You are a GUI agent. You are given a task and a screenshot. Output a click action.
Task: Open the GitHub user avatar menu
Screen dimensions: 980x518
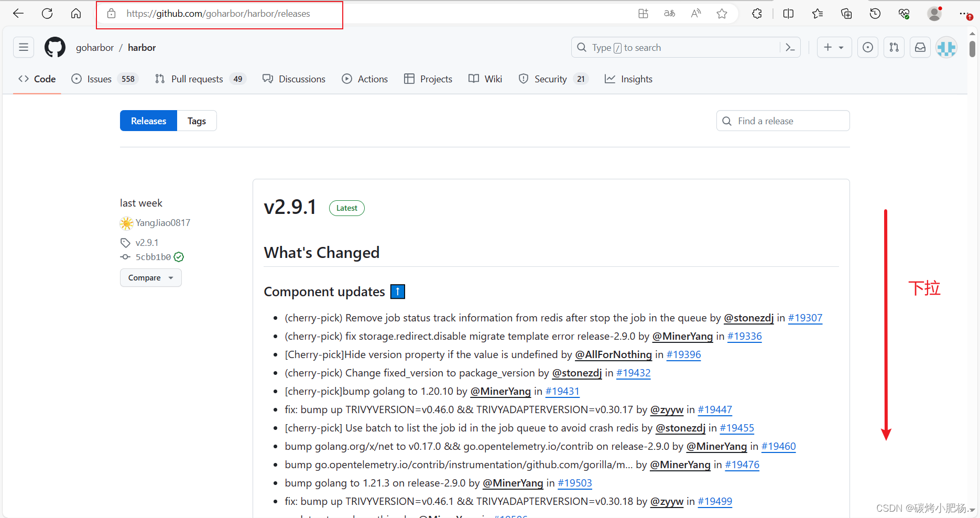click(946, 48)
